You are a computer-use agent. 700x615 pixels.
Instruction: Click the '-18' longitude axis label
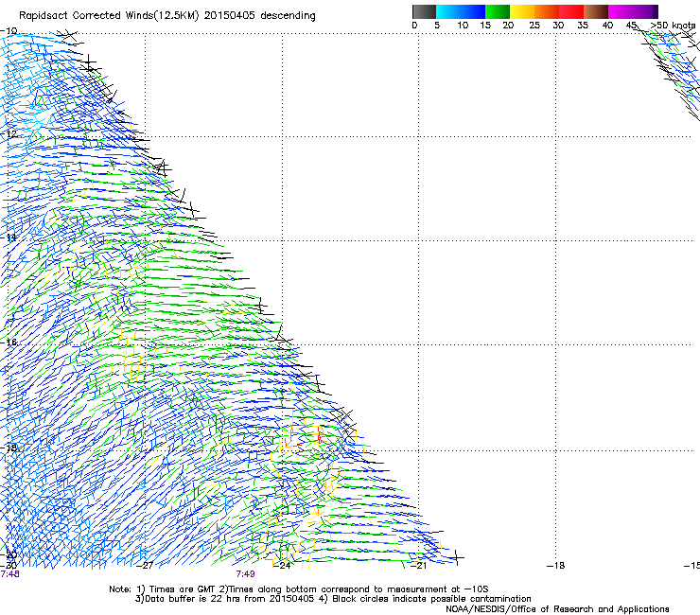tap(556, 566)
